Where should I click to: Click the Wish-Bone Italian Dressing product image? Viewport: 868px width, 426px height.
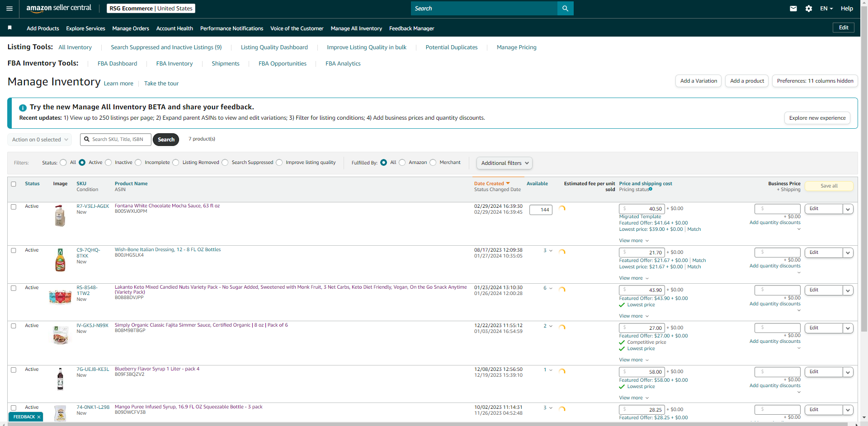(x=60, y=260)
